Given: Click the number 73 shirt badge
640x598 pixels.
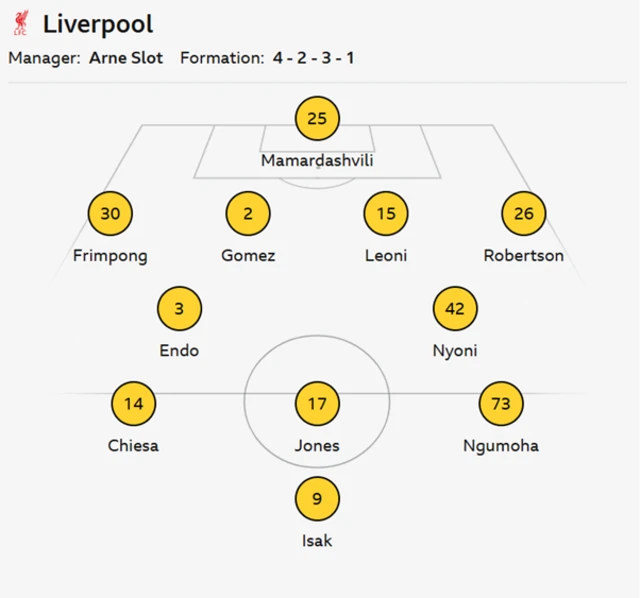Looking at the screenshot, I should tap(501, 404).
